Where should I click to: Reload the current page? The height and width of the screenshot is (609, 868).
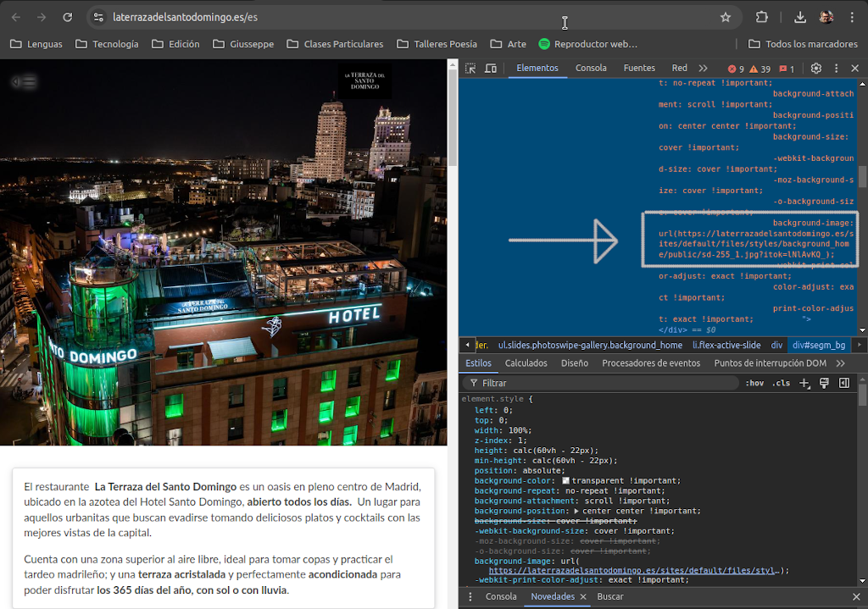point(68,17)
